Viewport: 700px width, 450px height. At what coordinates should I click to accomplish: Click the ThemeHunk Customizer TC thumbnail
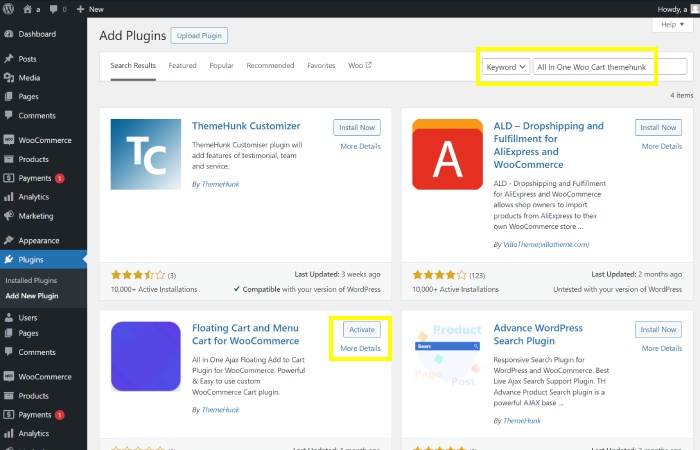pyautogui.click(x=146, y=154)
